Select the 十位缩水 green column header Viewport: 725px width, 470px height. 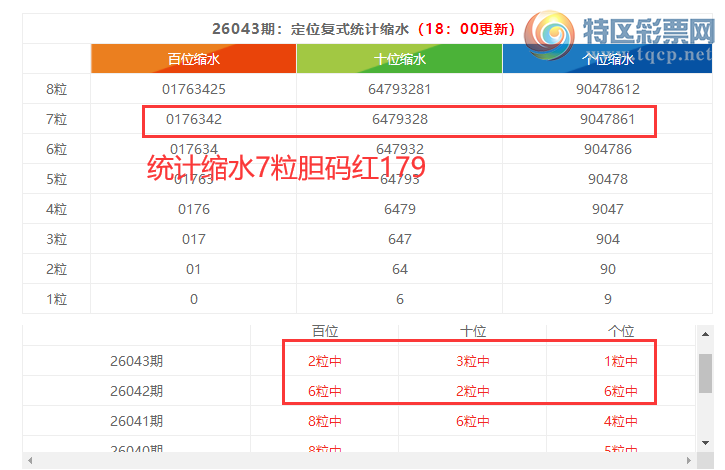(399, 59)
